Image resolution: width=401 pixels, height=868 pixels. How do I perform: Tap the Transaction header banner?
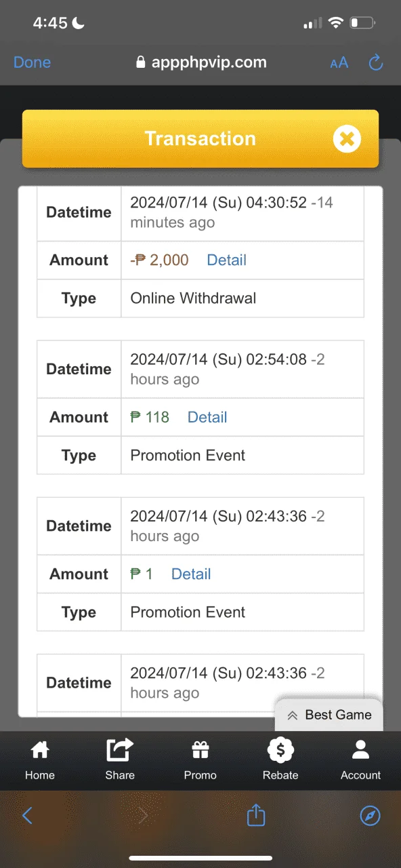200,139
